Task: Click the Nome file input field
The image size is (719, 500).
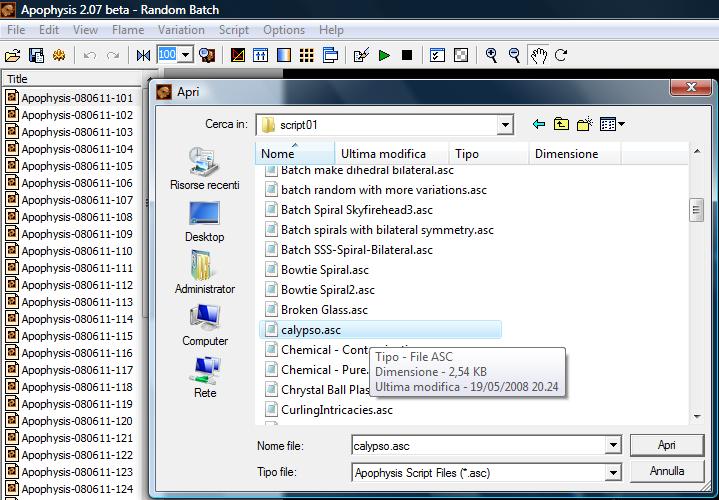Action: pyautogui.click(x=478, y=445)
